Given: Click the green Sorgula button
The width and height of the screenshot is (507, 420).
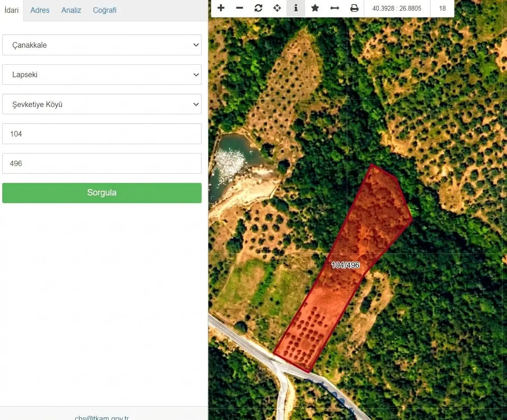Looking at the screenshot, I should tap(102, 193).
